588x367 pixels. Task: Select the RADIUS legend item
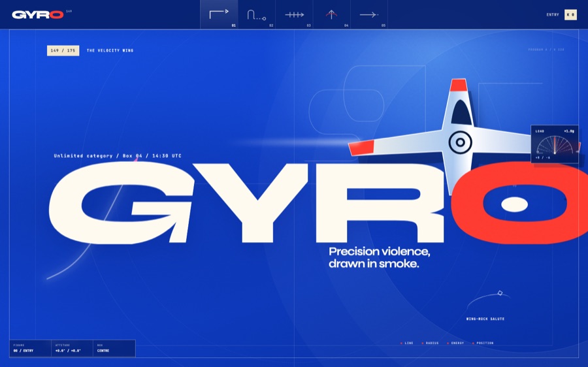(x=430, y=343)
